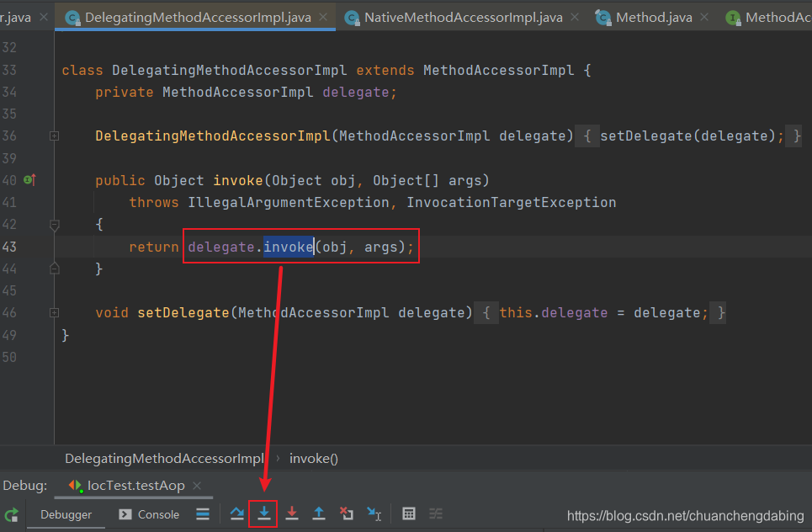Switch to the Debugger tab

66,514
